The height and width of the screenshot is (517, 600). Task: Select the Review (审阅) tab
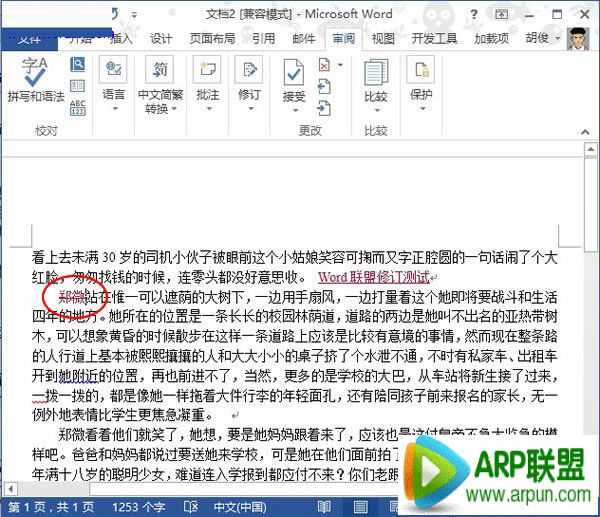(344, 38)
